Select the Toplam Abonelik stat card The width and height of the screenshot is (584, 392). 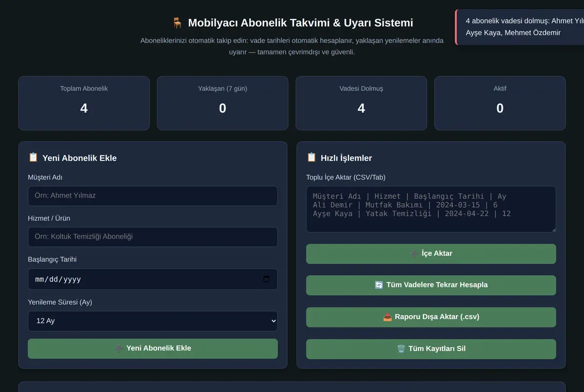click(84, 103)
